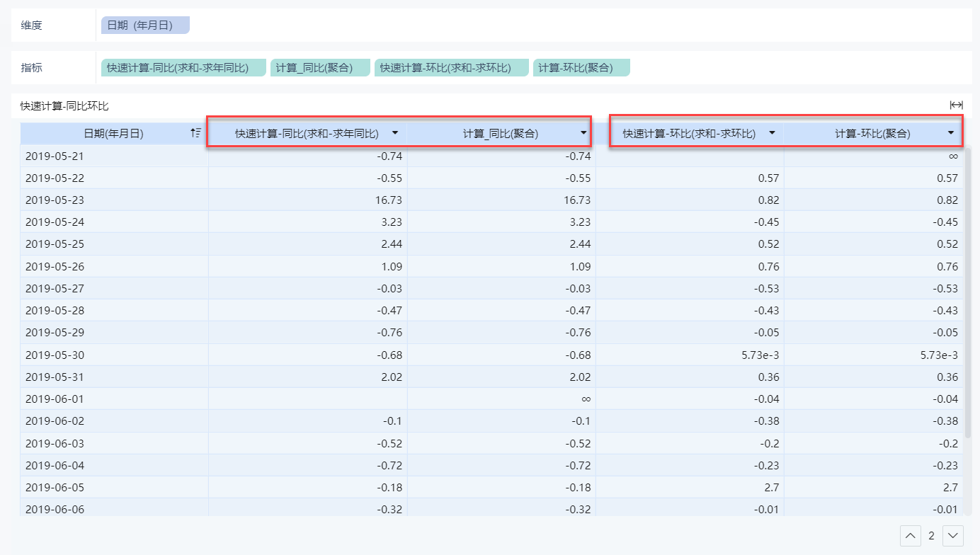980x555 pixels.
Task: Select the 2019-05-25 date cell
Action: (115, 244)
